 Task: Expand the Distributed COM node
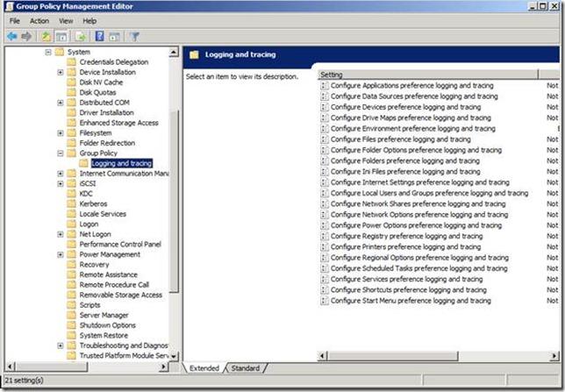pos(61,103)
